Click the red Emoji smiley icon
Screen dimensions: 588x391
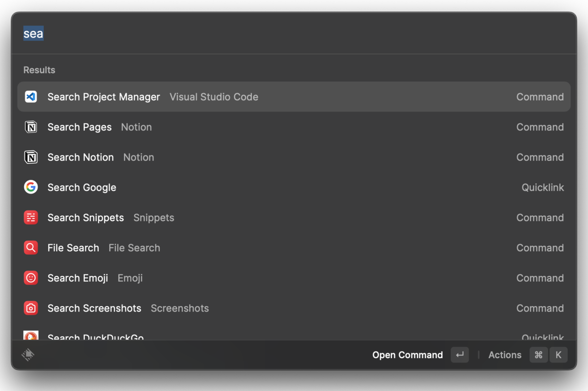tap(31, 278)
